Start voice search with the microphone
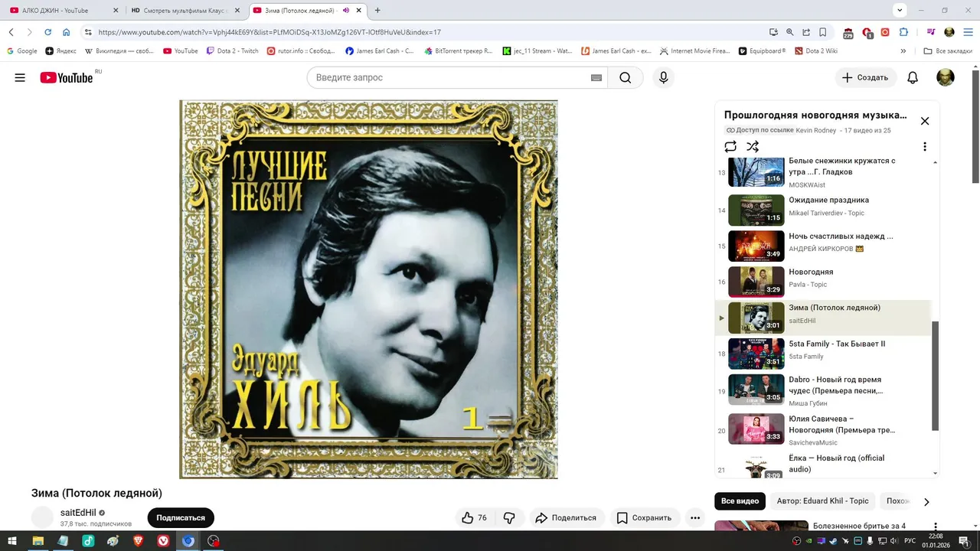The height and width of the screenshot is (551, 980). click(x=663, y=77)
